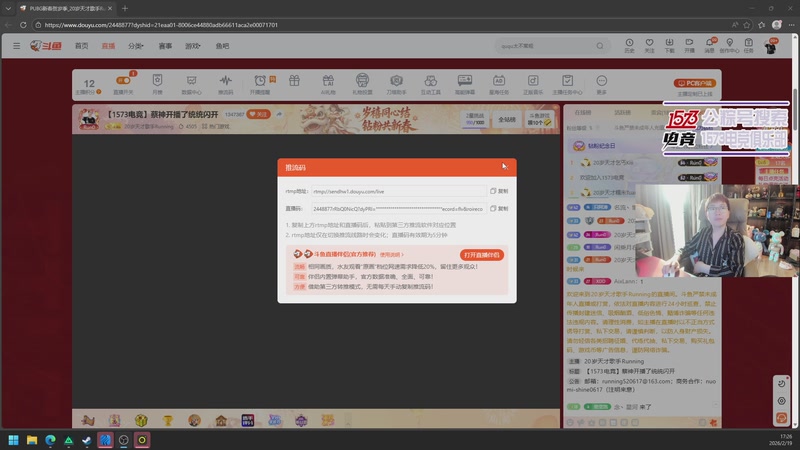The height and width of the screenshot is (450, 800).
Task: Click share arrow next to follow button
Action: [279, 114]
